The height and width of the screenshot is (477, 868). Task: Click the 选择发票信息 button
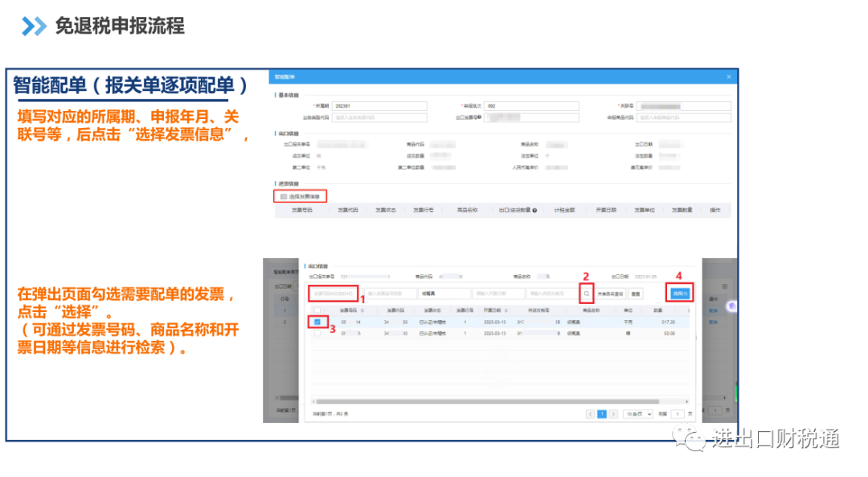tap(300, 196)
